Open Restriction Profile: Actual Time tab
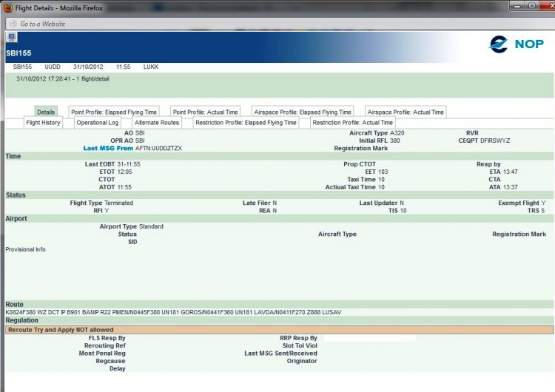Screen dimensions: 555x392 pyautogui.click(x=352, y=123)
